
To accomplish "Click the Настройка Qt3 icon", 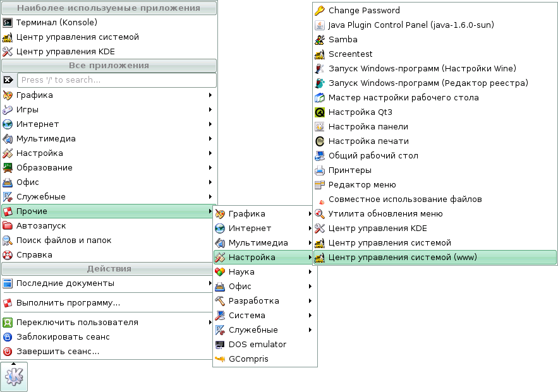I will [318, 112].
